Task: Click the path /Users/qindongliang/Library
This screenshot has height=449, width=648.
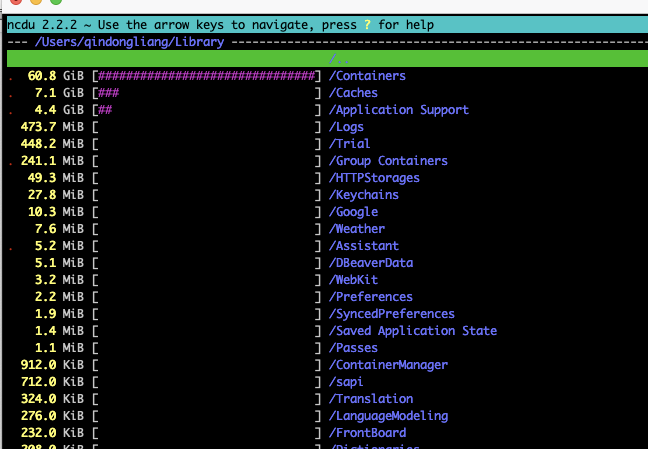Action: click(x=129, y=42)
